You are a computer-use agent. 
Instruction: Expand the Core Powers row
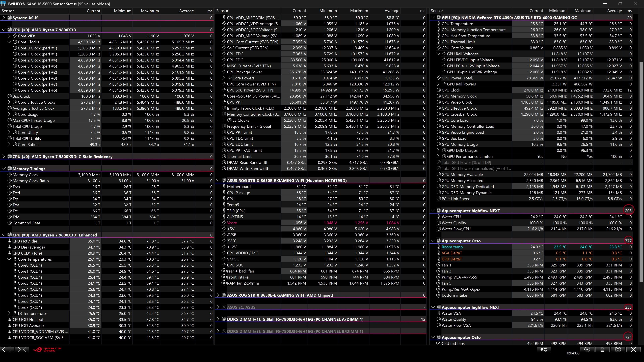coord(224,78)
